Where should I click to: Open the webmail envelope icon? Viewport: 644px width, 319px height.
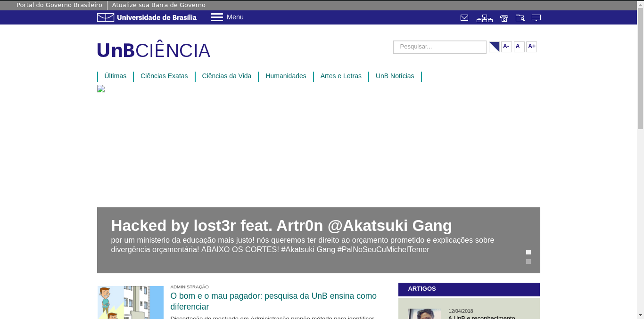pyautogui.click(x=464, y=18)
